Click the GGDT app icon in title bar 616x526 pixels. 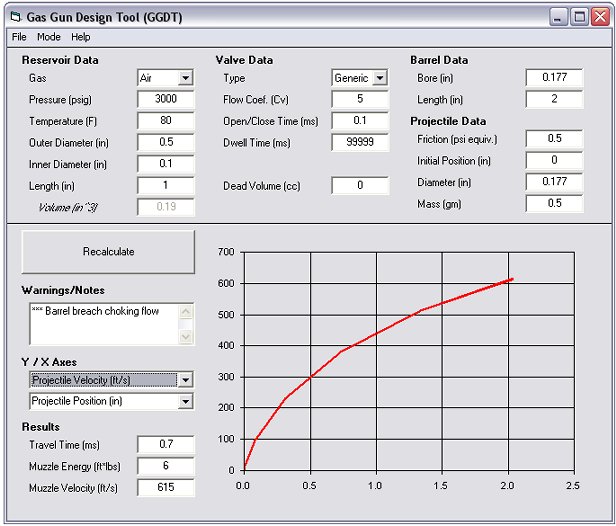click(x=14, y=17)
